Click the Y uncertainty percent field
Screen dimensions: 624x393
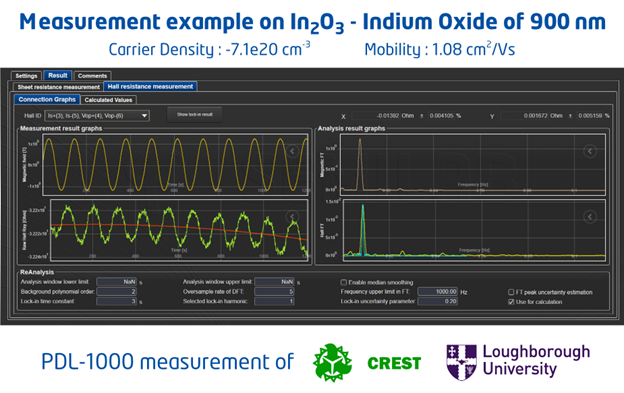tap(591, 116)
